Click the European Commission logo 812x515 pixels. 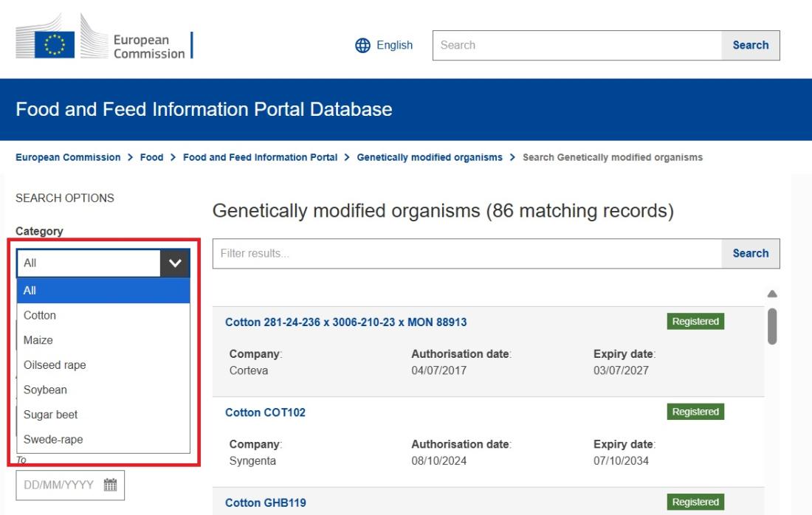click(x=103, y=44)
